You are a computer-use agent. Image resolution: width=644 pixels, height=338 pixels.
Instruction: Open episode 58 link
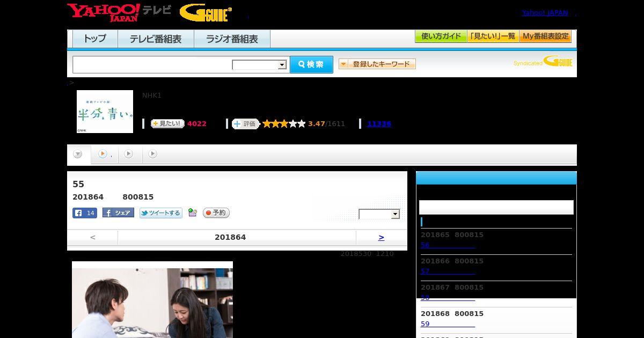(x=448, y=298)
